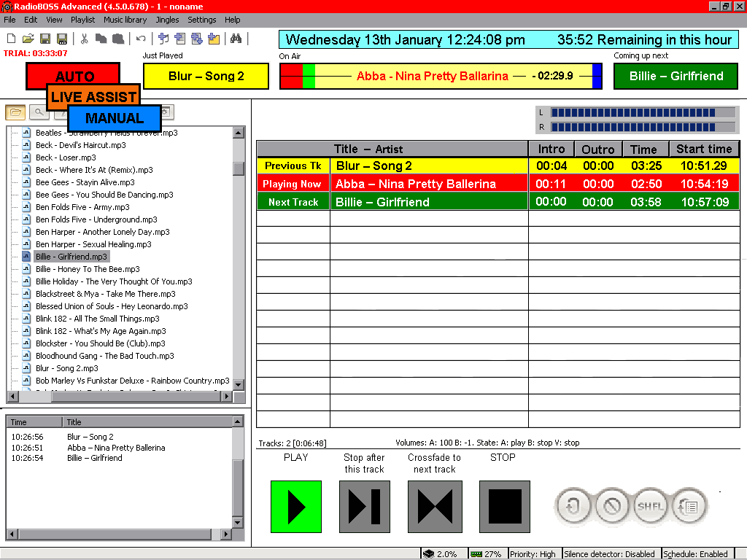Open the Playlist menu
Screen dimensions: 747x560
tap(83, 20)
